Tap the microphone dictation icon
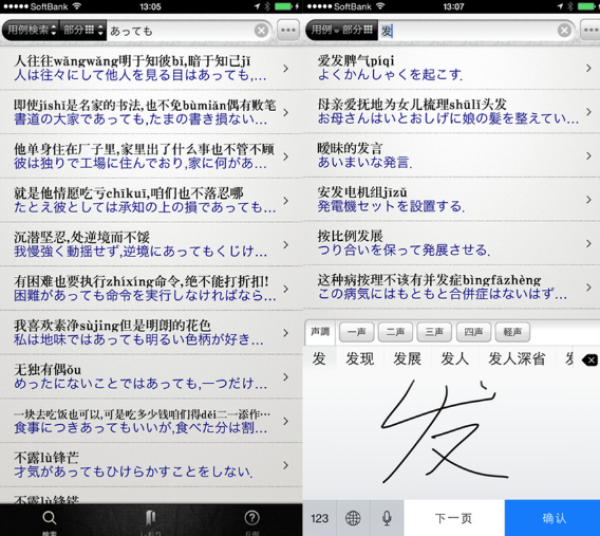Screen dimensions: 600x536 [387, 518]
